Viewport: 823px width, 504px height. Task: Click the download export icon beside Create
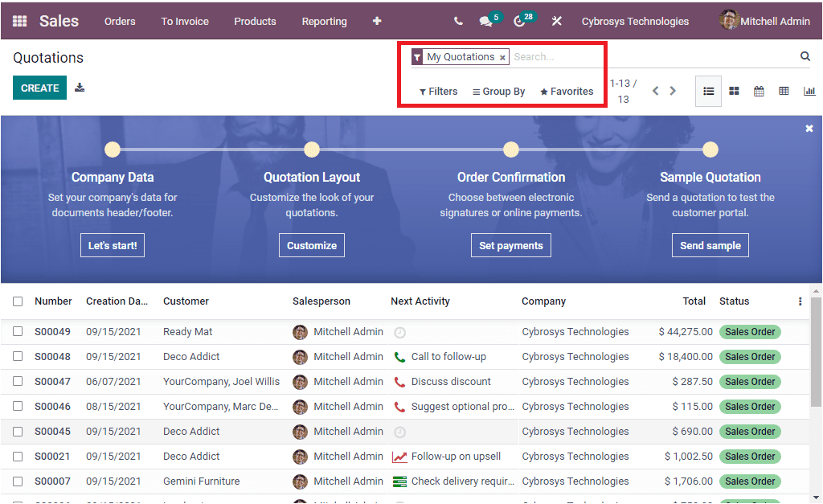click(80, 87)
